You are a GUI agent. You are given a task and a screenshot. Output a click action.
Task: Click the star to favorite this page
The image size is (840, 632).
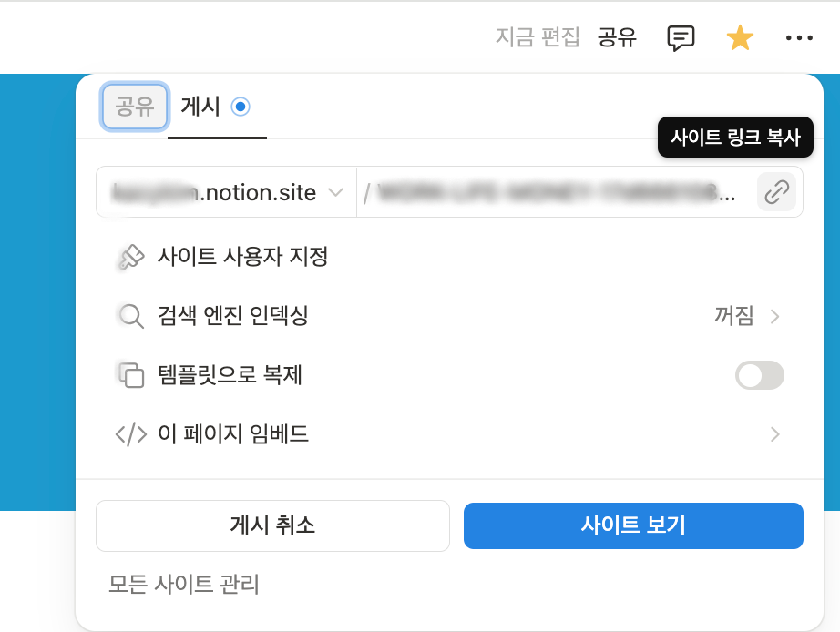pyautogui.click(x=739, y=37)
